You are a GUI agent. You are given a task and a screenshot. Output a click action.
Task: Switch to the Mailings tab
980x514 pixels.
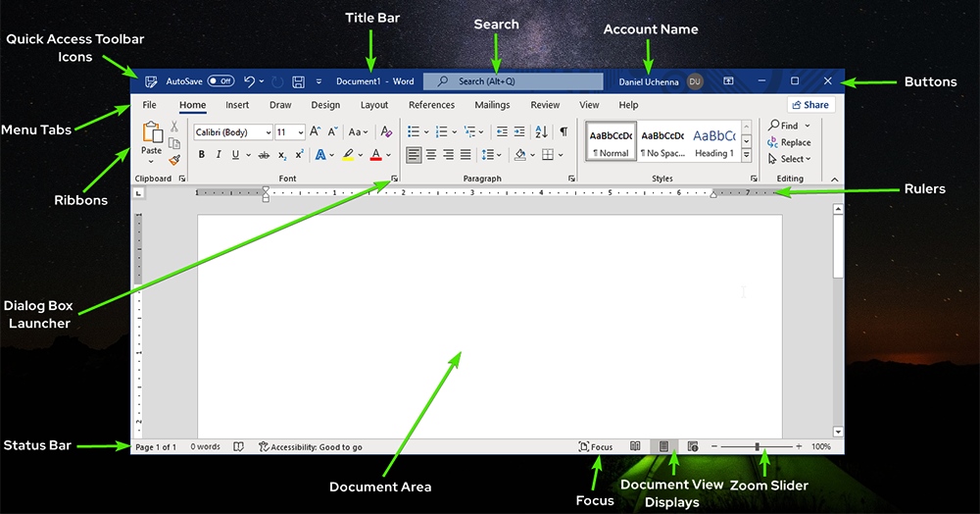click(492, 105)
